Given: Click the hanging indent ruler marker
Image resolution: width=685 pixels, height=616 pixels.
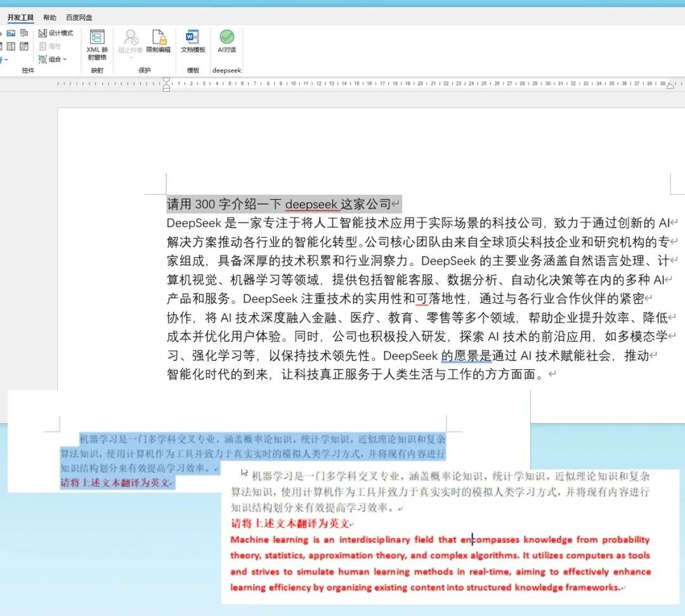Looking at the screenshot, I should click(166, 86).
